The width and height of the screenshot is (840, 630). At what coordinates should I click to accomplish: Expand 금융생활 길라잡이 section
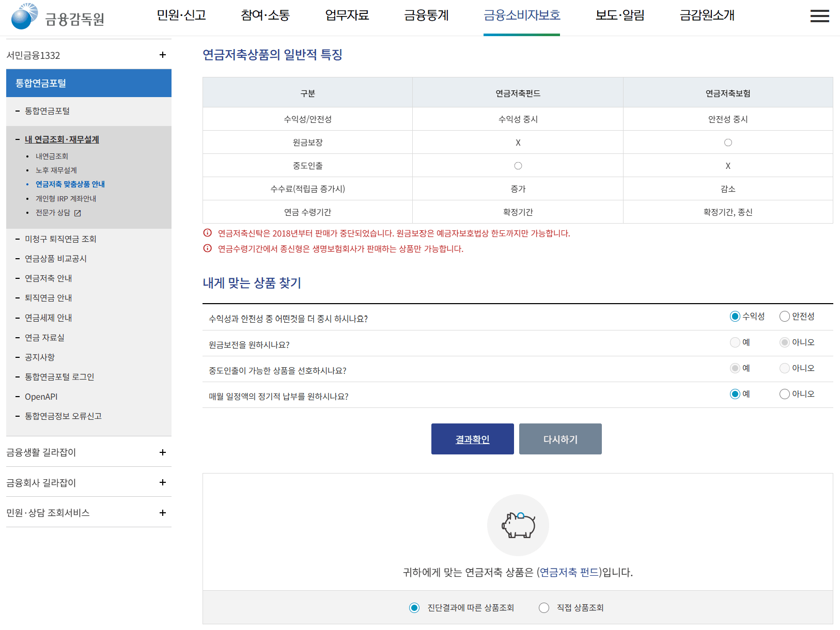pos(163,452)
